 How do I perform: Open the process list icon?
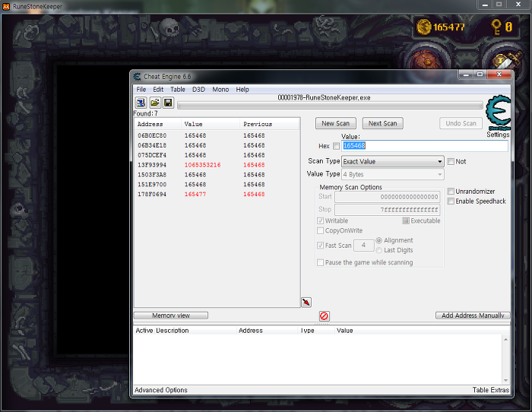click(141, 103)
